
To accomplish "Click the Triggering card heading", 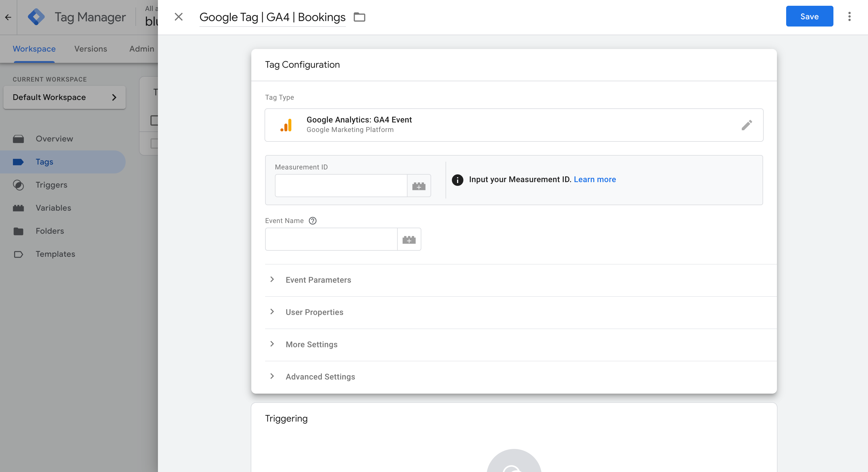I will pos(286,418).
